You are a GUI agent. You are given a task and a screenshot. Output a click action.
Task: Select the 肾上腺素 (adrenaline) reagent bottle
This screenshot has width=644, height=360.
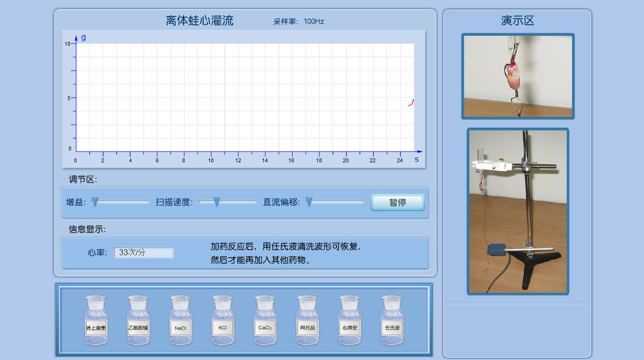[96, 321]
